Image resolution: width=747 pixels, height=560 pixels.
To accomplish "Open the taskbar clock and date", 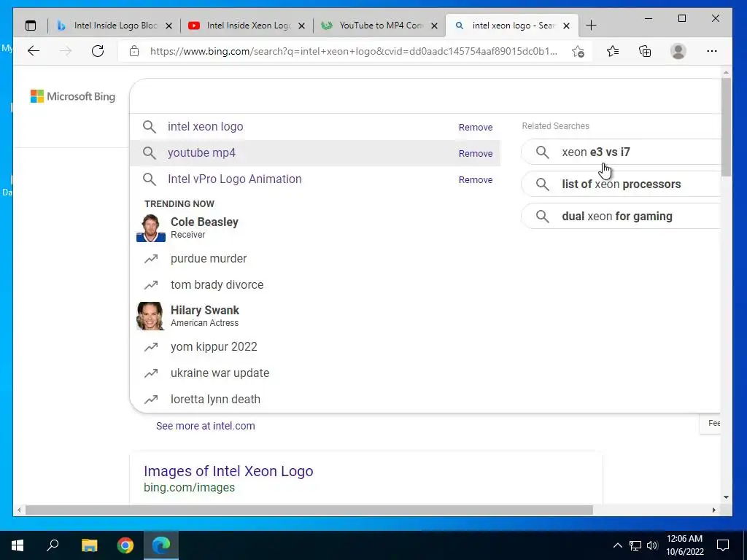I will pyautogui.click(x=684, y=545).
